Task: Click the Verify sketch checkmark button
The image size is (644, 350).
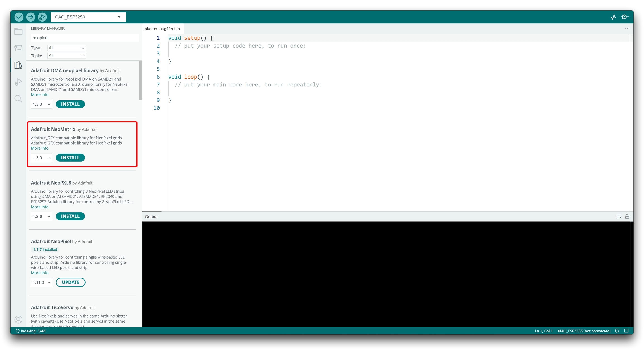Action: [19, 17]
